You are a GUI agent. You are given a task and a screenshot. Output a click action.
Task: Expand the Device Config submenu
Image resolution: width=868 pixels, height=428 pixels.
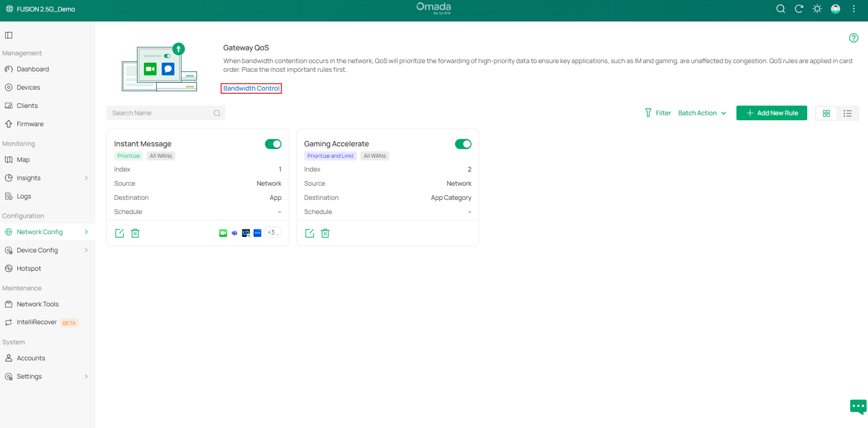point(86,250)
